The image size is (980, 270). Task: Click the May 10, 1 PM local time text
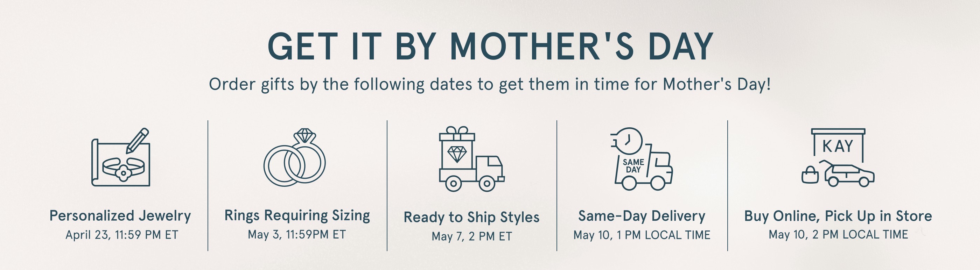(x=642, y=235)
